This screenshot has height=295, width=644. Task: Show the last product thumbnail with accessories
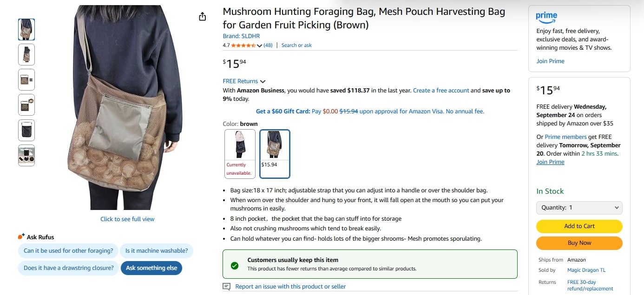point(26,155)
